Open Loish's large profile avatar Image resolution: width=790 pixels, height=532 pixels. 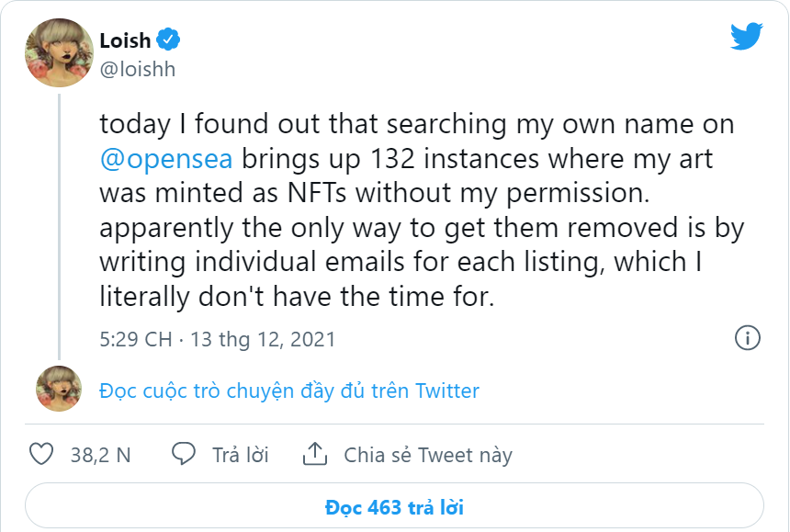pos(59,53)
